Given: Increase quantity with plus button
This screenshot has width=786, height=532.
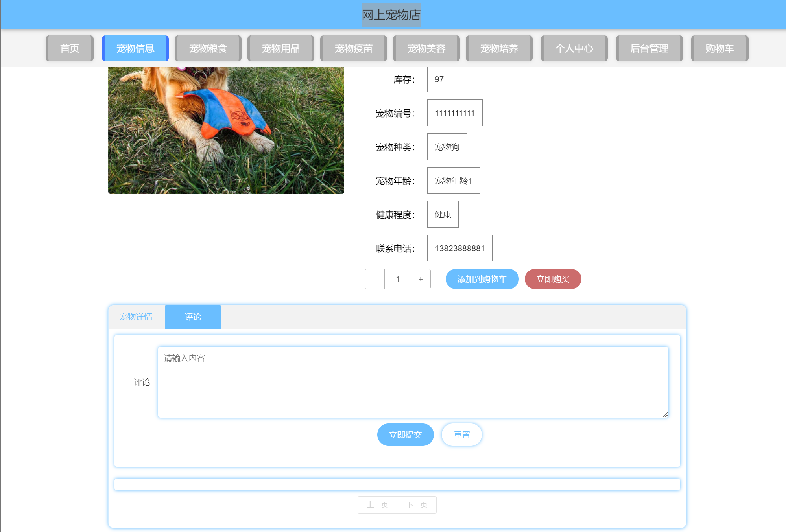Looking at the screenshot, I should point(421,279).
